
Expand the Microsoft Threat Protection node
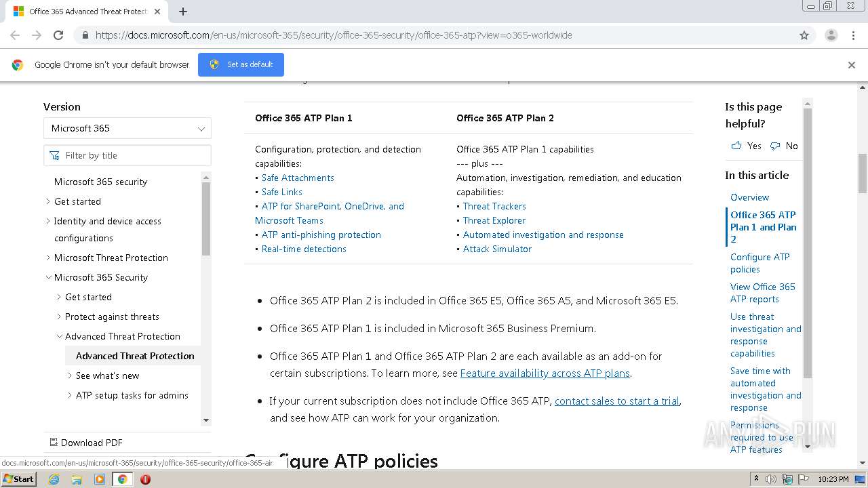47,258
